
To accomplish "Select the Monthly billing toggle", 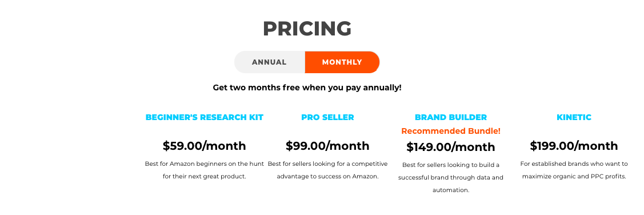I will pos(342,62).
